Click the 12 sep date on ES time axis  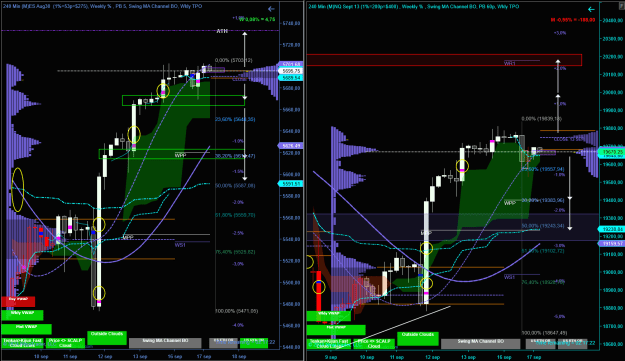105,356
